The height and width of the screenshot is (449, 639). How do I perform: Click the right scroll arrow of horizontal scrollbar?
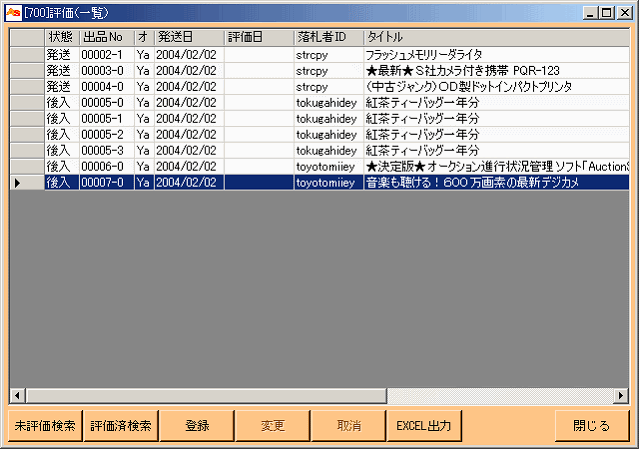pos(621,395)
